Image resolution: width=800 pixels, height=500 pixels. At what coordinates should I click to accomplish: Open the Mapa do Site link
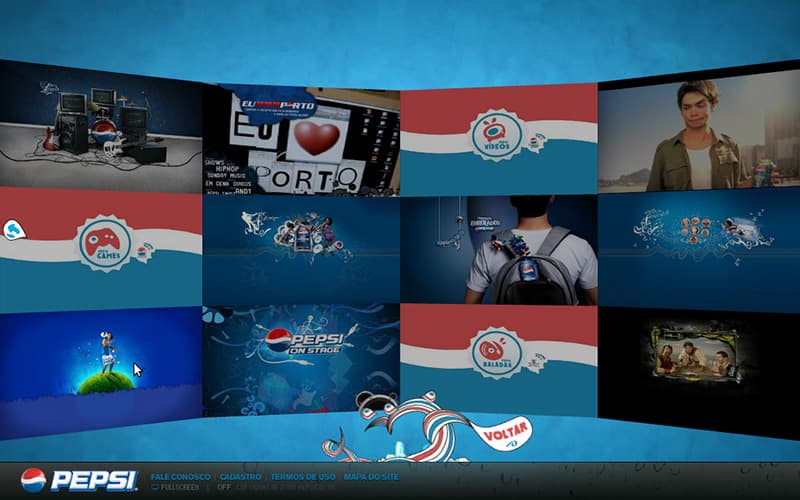click(x=371, y=477)
